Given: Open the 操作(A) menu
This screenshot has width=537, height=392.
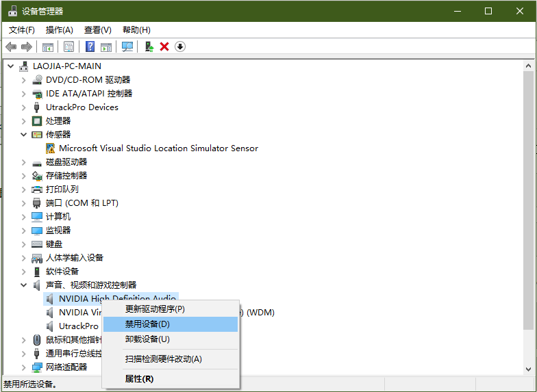Looking at the screenshot, I should [59, 30].
